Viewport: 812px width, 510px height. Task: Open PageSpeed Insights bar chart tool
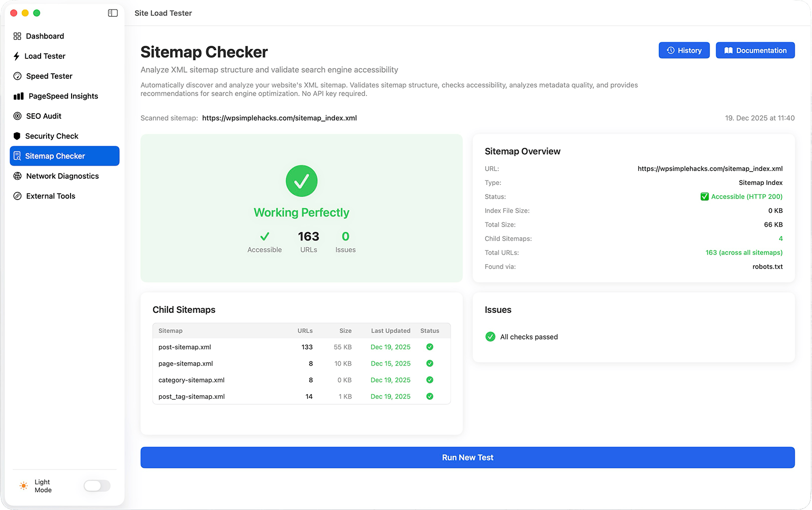tap(17, 95)
